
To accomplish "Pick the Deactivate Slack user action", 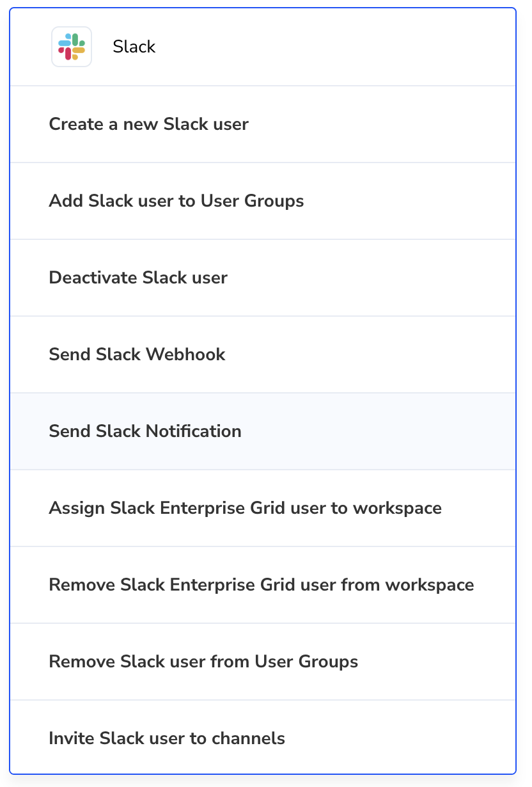I will coord(263,278).
